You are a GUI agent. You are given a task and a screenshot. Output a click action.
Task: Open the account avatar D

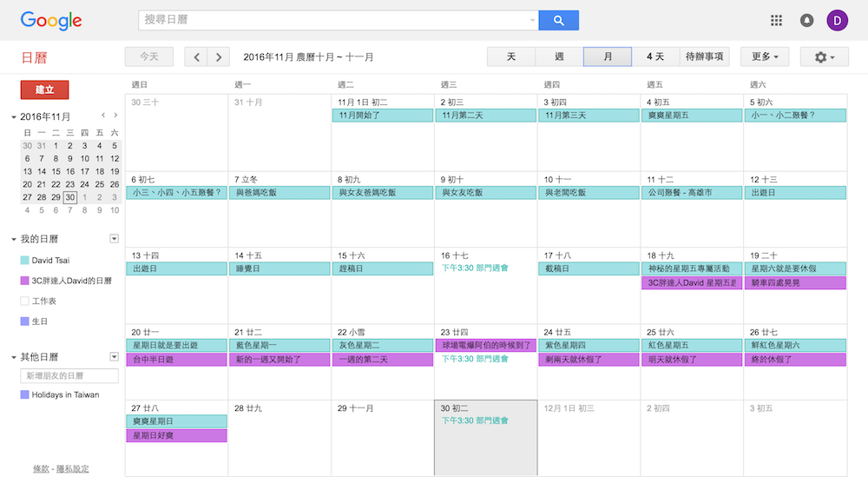(837, 21)
